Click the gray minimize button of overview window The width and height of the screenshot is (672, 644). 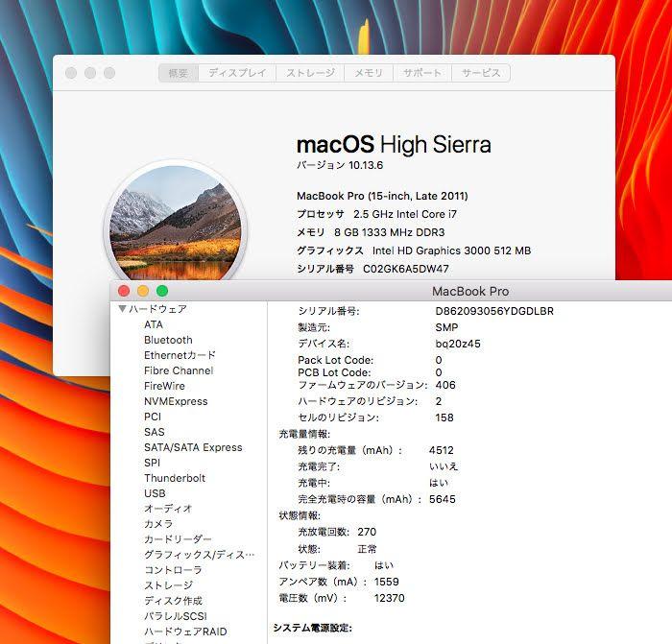click(x=90, y=73)
